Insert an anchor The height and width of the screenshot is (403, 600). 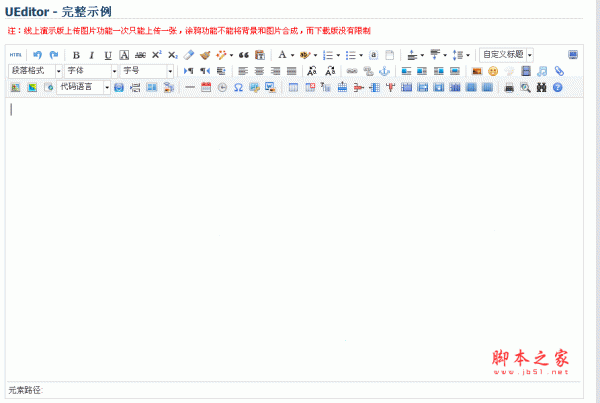[x=384, y=71]
